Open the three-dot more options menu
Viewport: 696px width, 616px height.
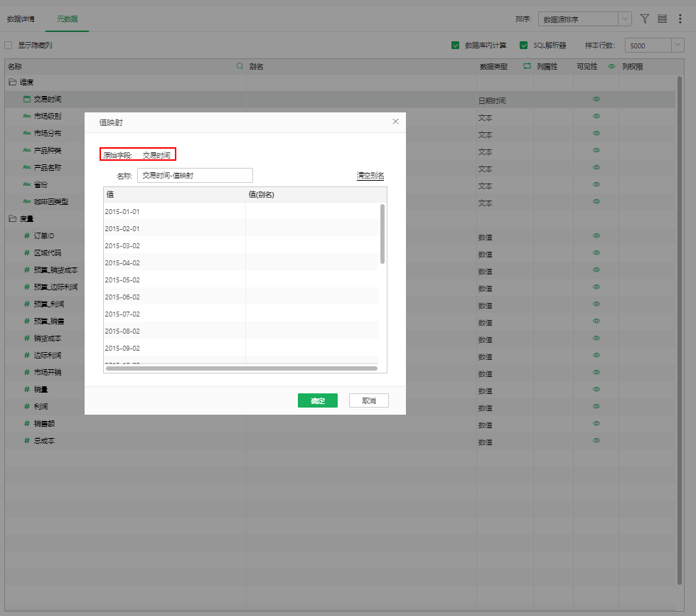pyautogui.click(x=680, y=19)
